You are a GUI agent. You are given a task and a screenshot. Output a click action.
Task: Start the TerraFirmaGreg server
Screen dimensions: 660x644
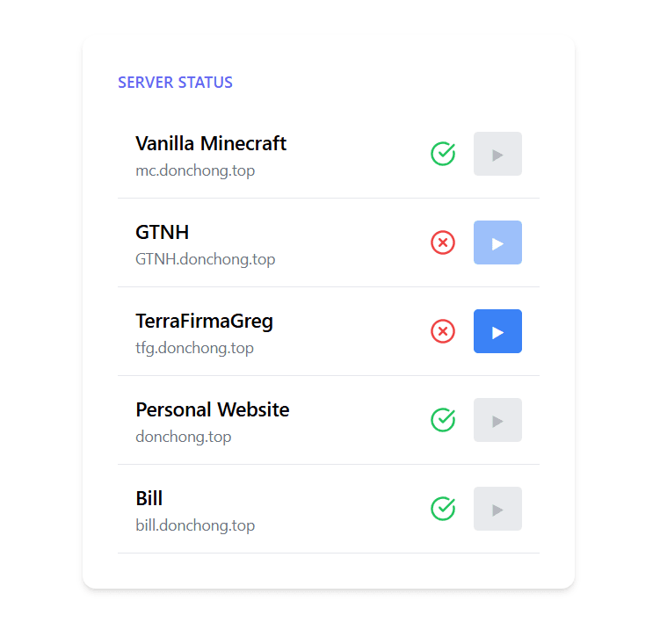click(x=497, y=331)
